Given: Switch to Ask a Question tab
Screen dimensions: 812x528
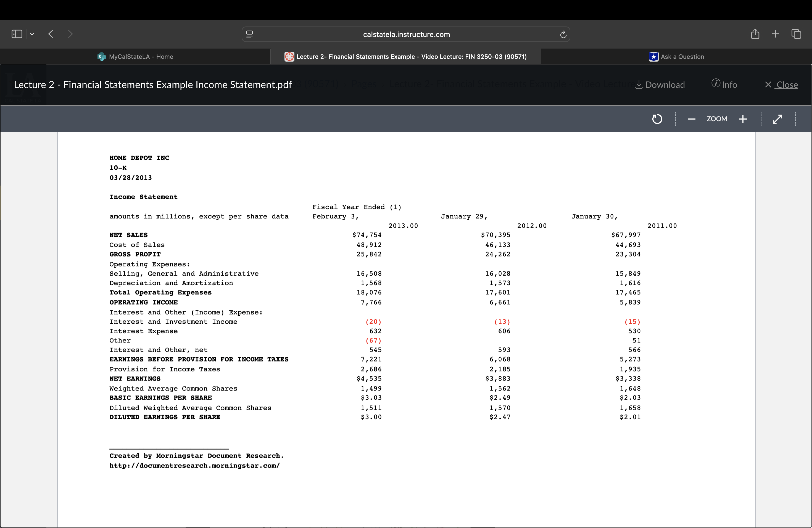Looking at the screenshot, I should coord(676,57).
